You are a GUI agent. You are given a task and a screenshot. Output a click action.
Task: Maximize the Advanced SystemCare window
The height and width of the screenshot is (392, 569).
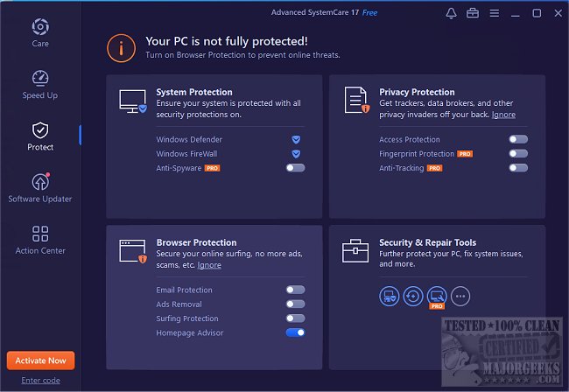(537, 13)
